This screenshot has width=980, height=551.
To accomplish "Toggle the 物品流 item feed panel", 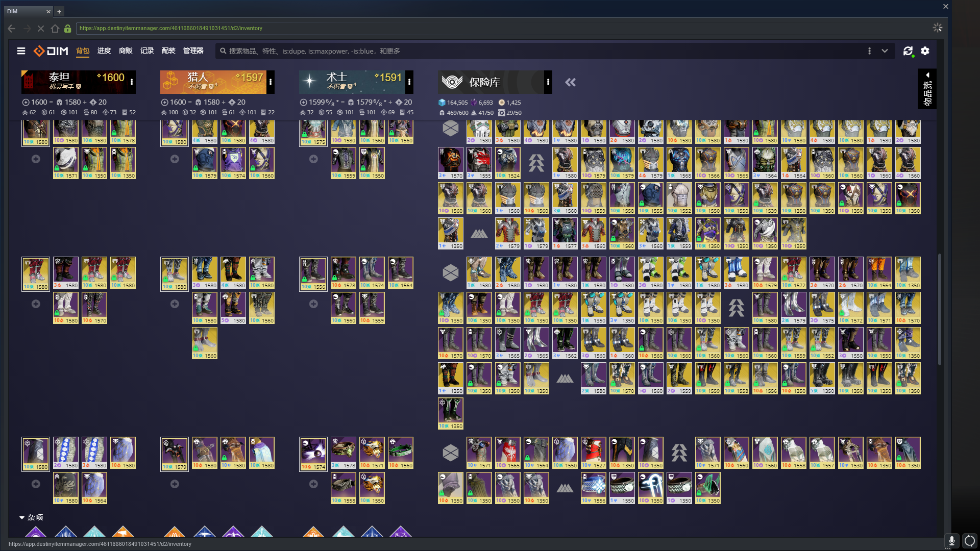I will (927, 89).
